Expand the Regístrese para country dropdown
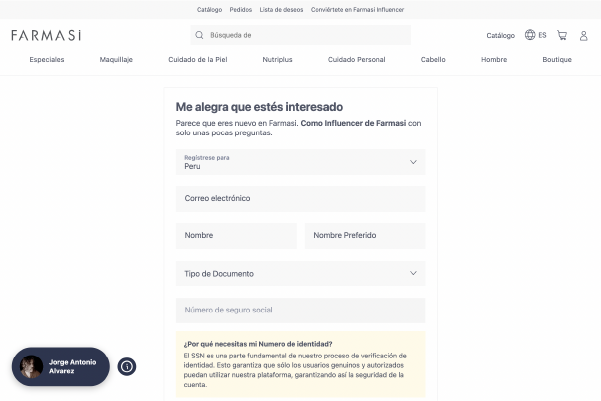This screenshot has width=601, height=401. coord(413,162)
